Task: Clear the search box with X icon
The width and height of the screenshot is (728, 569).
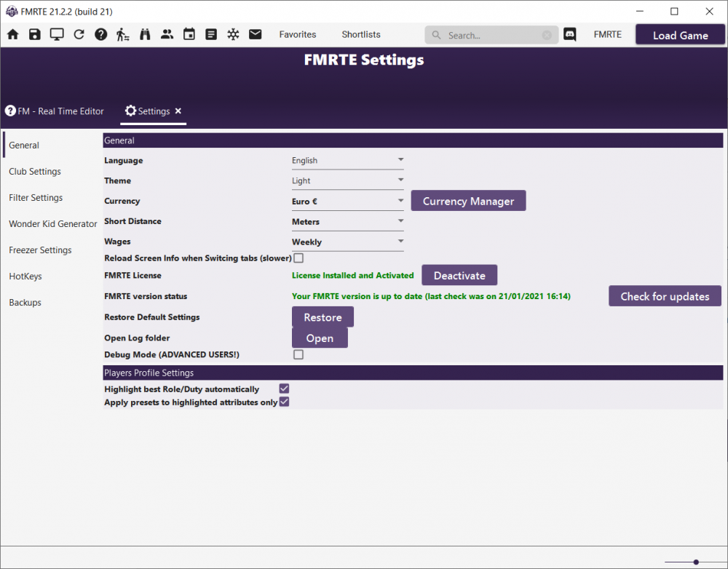Action: (x=547, y=35)
